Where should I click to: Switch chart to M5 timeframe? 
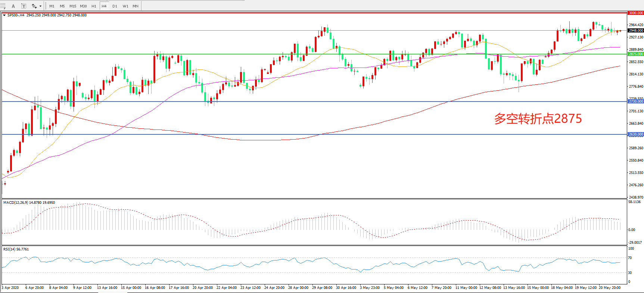(62, 6)
